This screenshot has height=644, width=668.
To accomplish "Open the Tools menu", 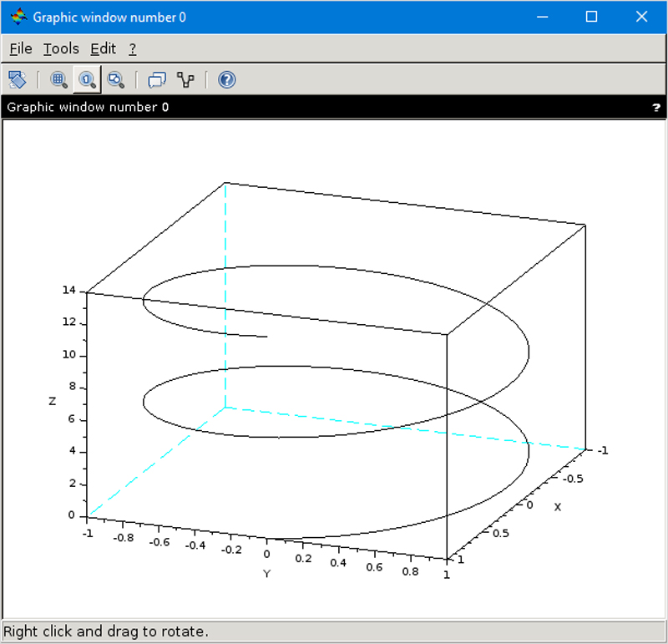I will pos(60,48).
